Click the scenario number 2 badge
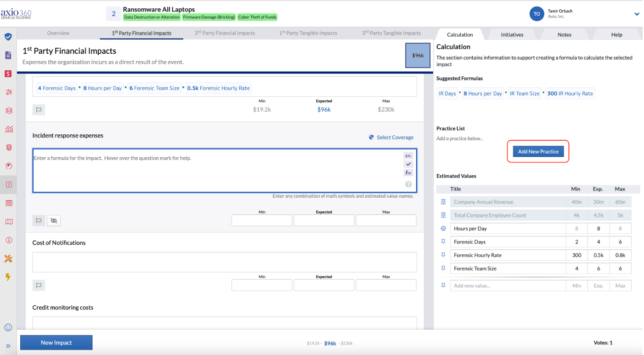Viewport: 644px width, 355px height. 113,14
